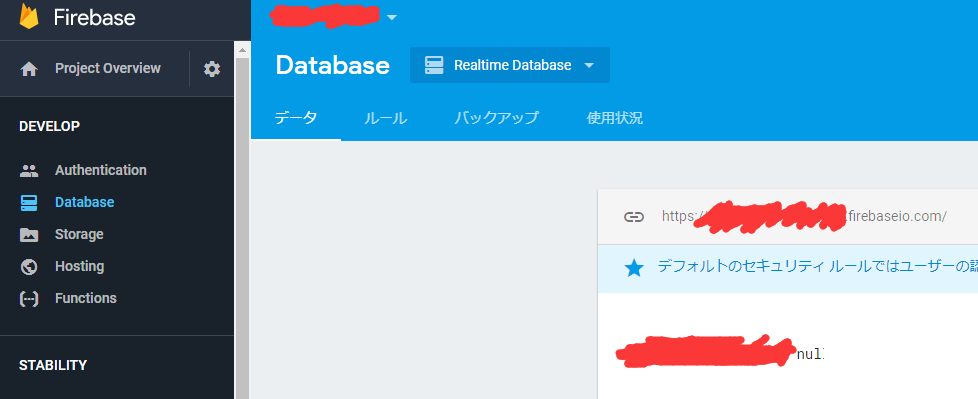Switch to the バックアップ tab

click(x=496, y=118)
